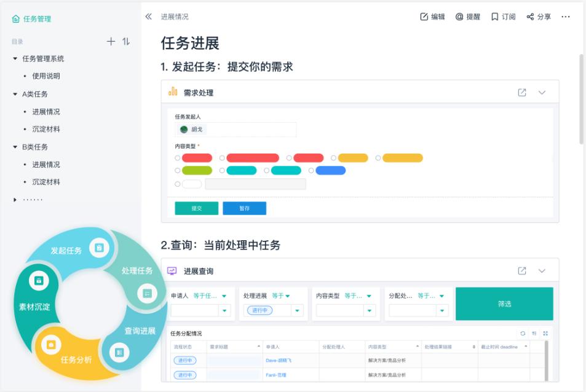Click the fullscreen icon above task table
This screenshot has height=392, width=586.
tap(545, 333)
